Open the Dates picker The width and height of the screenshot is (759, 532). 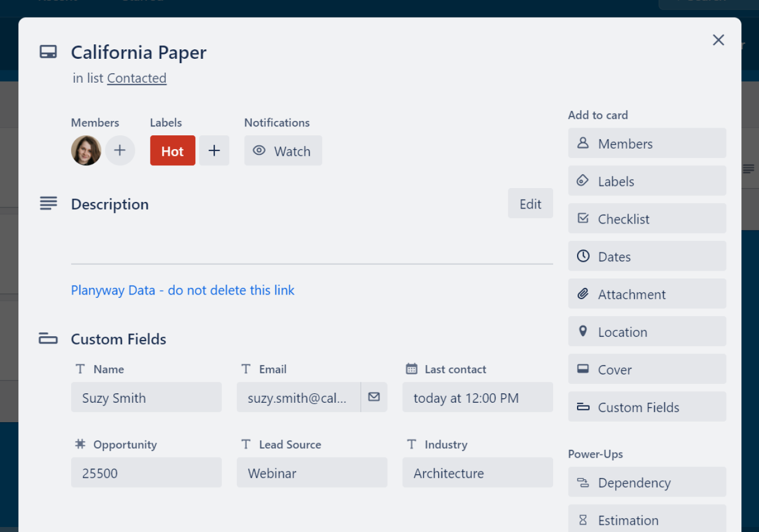tap(646, 257)
